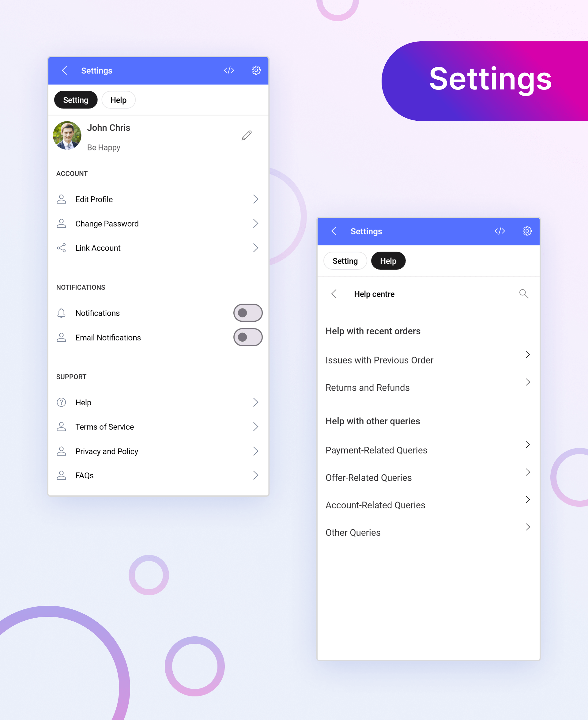
Task: Open the Edit Profile menu item
Action: click(x=158, y=199)
